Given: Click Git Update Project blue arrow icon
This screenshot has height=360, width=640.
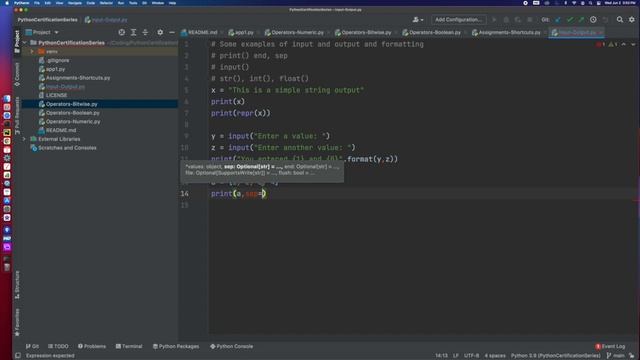Looking at the screenshot, I should [x=558, y=20].
